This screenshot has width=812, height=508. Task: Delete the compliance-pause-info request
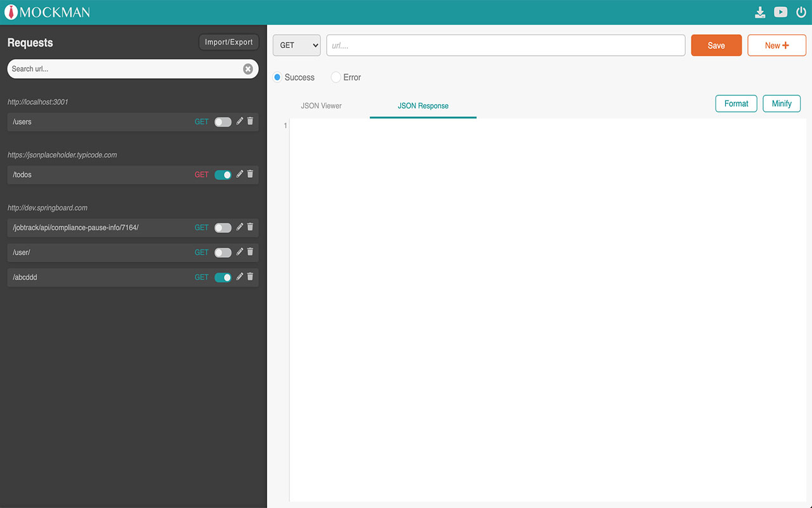pyautogui.click(x=250, y=227)
